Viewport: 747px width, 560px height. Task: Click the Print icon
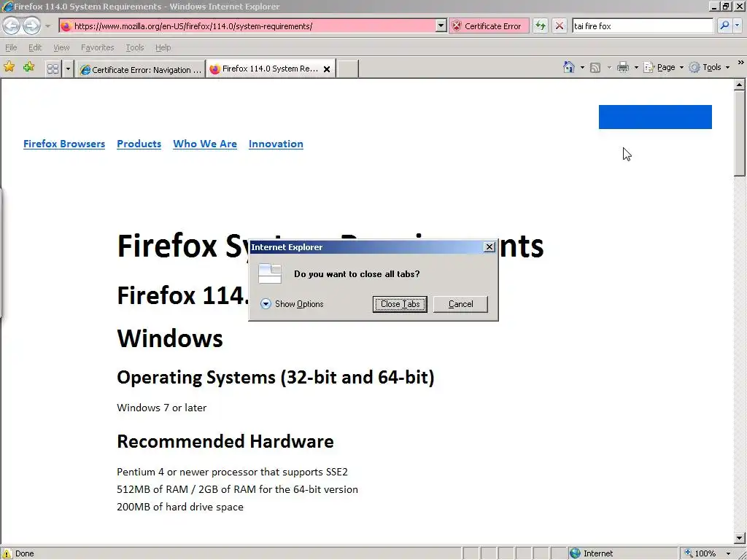pyautogui.click(x=623, y=68)
